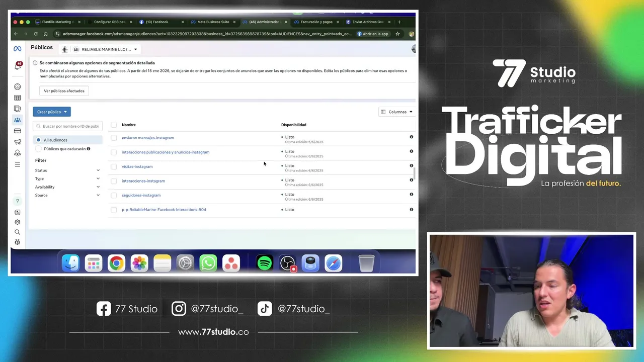The width and height of the screenshot is (644, 362).
Task: Go back with browser back arrow
Action: pyautogui.click(x=16, y=34)
